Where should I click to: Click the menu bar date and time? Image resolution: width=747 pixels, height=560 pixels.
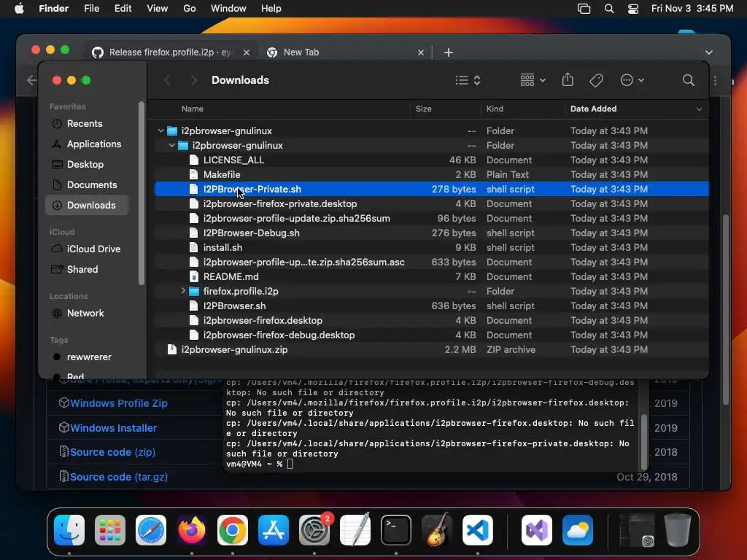(x=692, y=9)
